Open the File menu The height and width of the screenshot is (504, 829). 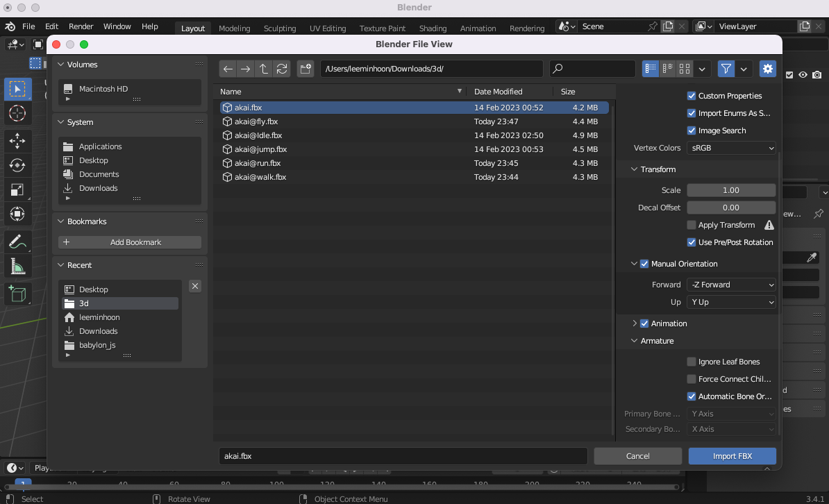[x=28, y=26]
